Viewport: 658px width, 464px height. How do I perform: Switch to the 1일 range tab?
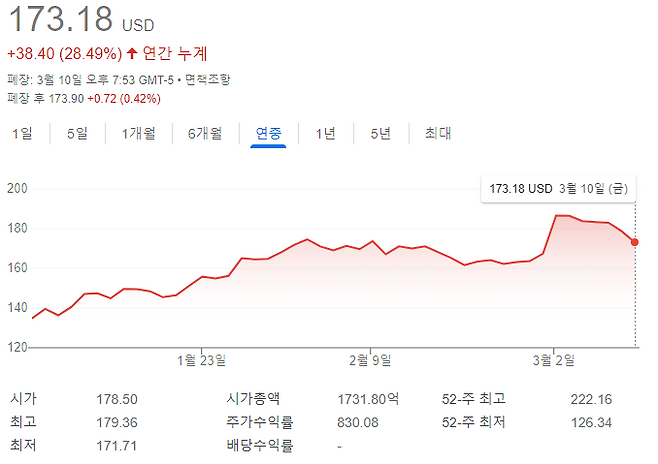point(22,133)
